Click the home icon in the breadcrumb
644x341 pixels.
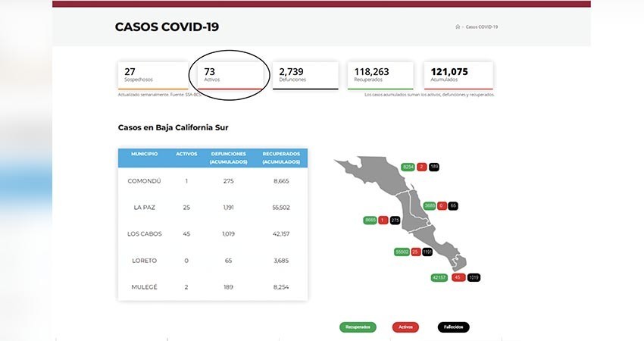click(458, 27)
